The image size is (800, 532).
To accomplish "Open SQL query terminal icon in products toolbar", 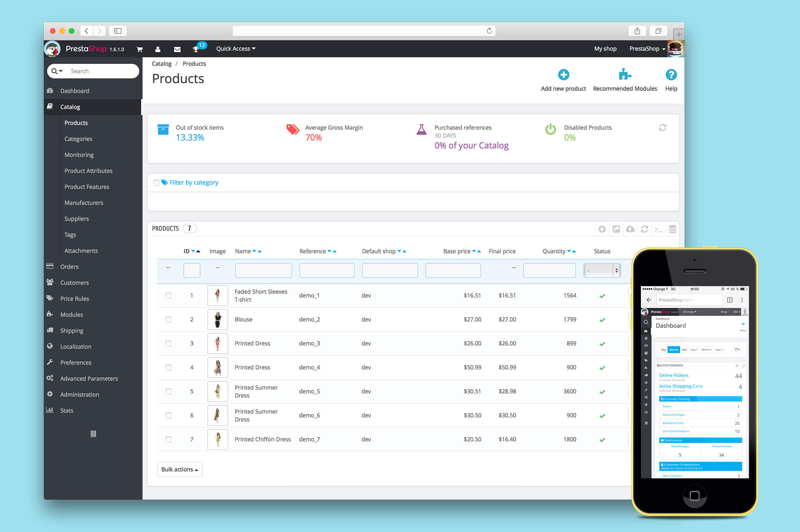I will (x=658, y=229).
